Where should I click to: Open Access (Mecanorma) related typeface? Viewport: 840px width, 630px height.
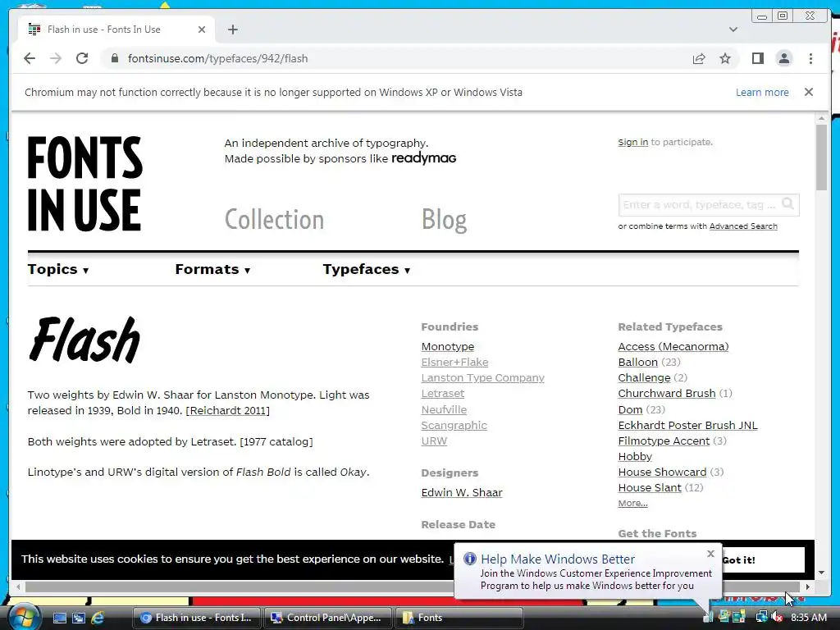pyautogui.click(x=673, y=347)
